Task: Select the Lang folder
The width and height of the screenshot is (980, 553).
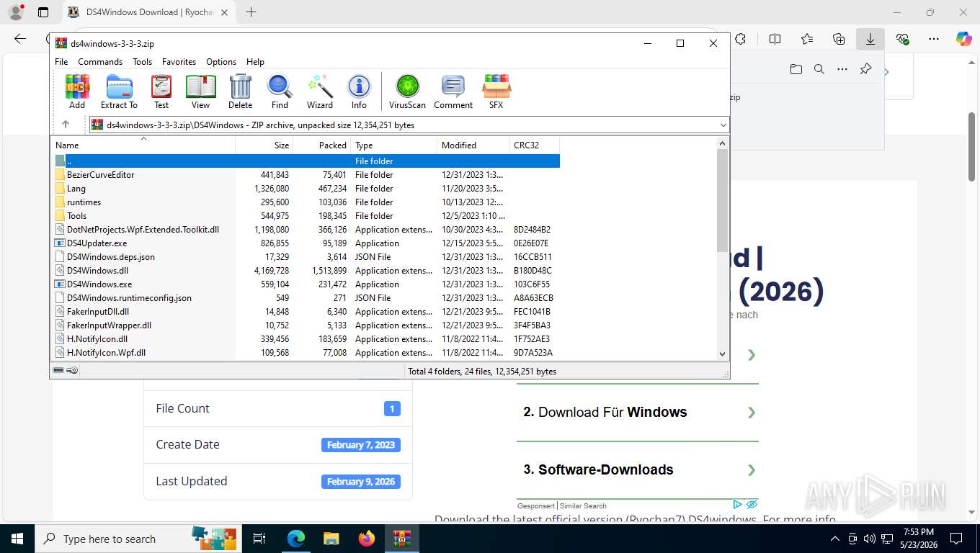Action: tap(306, 189)
